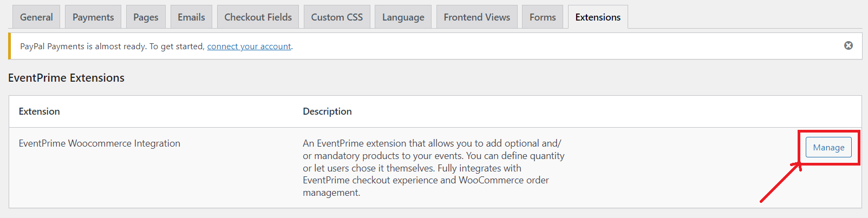Navigate to the Forms tab
The width and height of the screenshot is (868, 218).
543,17
